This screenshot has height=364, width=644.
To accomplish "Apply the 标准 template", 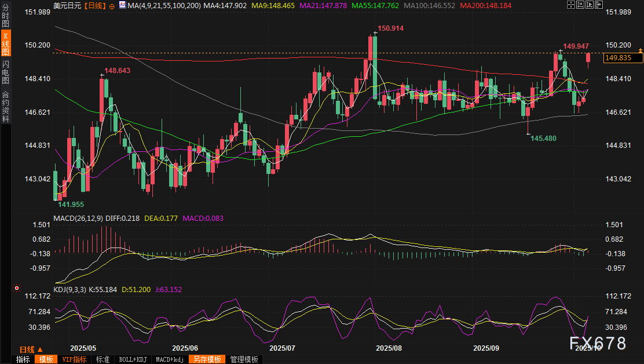I will pos(103,359).
